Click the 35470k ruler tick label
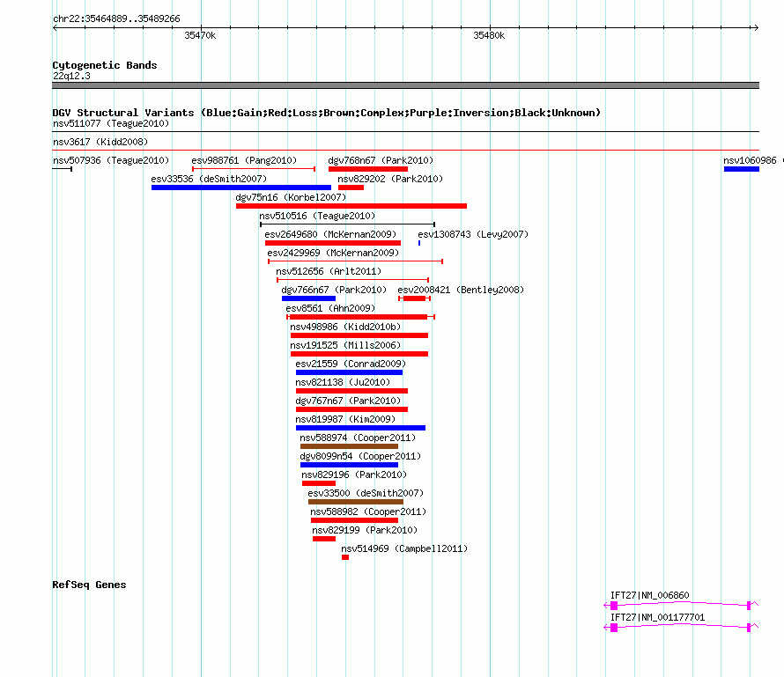The width and height of the screenshot is (784, 677). click(200, 35)
